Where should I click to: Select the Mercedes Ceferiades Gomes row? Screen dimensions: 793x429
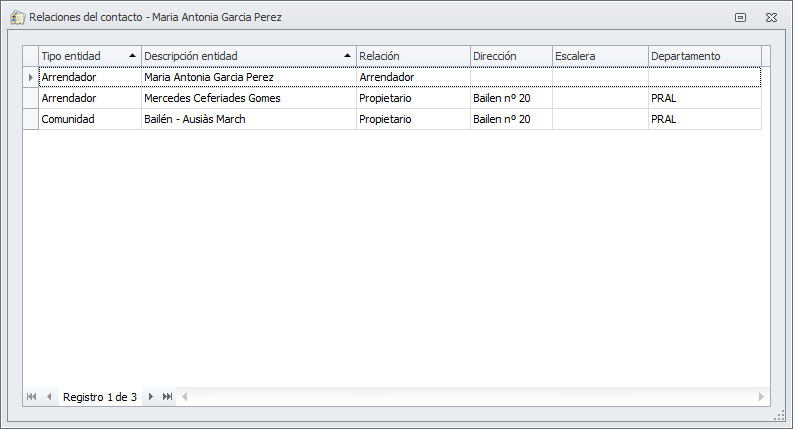212,98
